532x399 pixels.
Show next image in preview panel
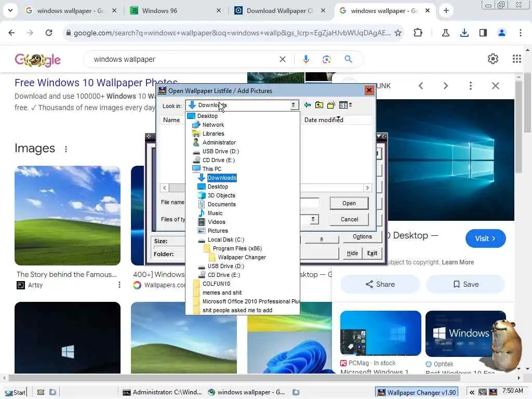click(445, 86)
